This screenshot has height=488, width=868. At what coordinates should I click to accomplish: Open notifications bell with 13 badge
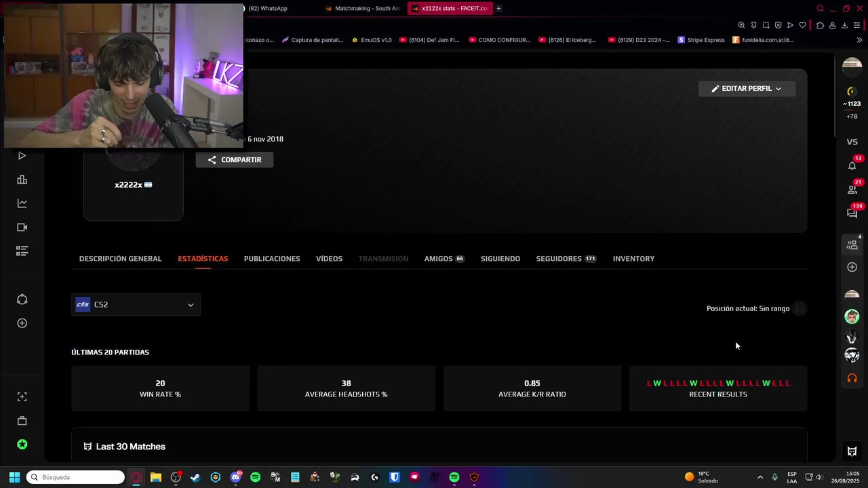[852, 165]
